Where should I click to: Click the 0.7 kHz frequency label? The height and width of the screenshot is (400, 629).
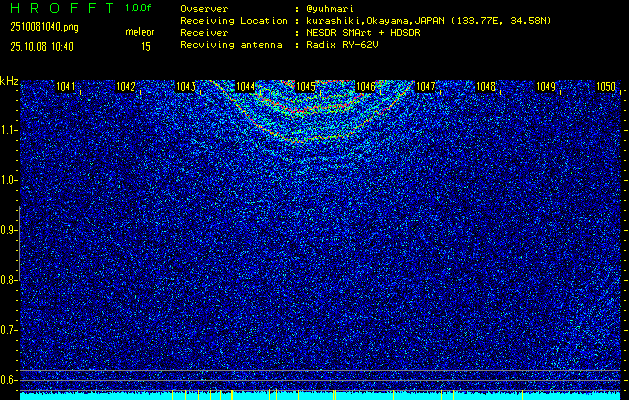[x=9, y=329]
